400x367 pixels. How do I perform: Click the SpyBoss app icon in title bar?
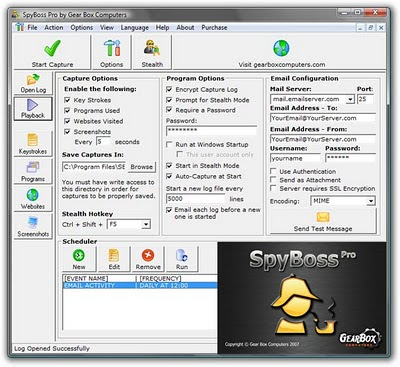coord(16,15)
